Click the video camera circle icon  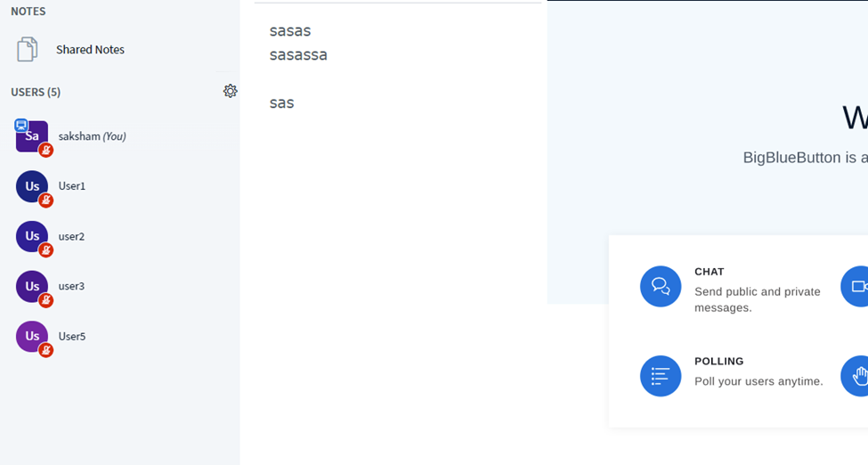(x=855, y=286)
